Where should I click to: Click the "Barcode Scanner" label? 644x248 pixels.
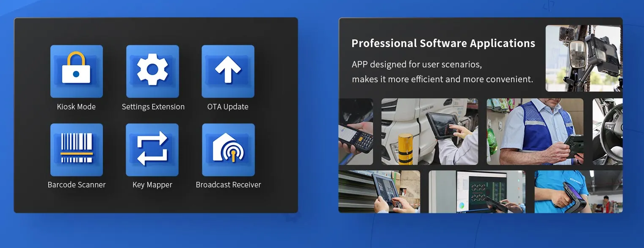(x=77, y=185)
